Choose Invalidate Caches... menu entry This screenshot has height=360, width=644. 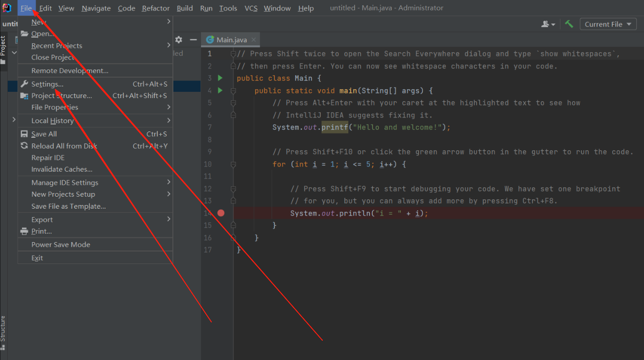pos(95,169)
